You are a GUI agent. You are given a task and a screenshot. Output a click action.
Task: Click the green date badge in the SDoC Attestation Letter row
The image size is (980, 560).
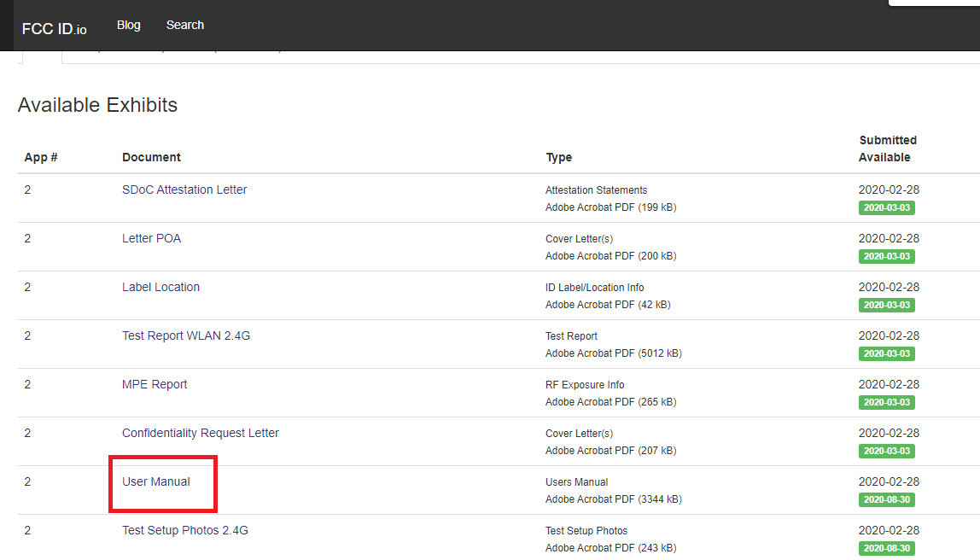click(886, 207)
